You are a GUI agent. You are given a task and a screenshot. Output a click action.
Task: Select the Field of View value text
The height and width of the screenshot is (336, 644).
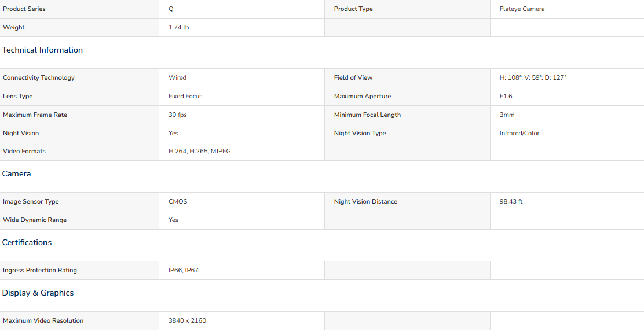533,78
